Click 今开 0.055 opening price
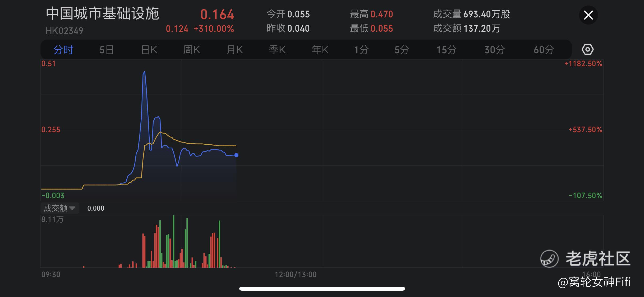 coord(288,14)
